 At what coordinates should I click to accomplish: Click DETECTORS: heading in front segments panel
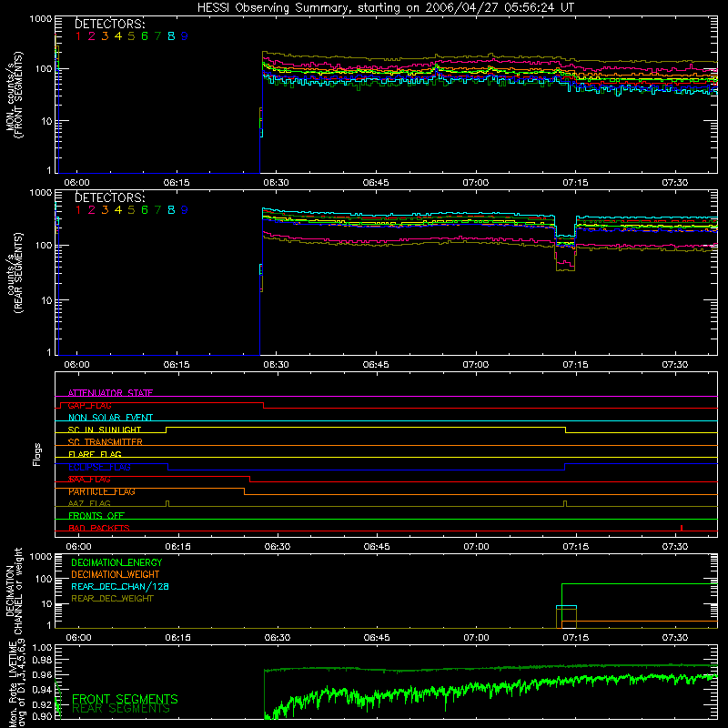pyautogui.click(x=110, y=24)
